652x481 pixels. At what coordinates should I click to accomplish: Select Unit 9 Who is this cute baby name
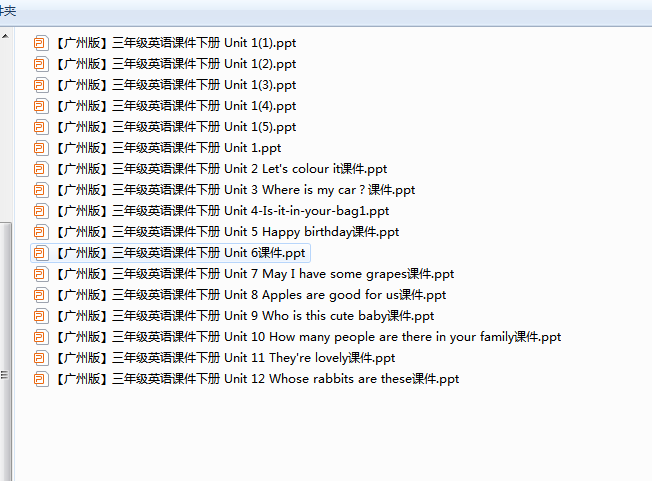tap(245, 316)
